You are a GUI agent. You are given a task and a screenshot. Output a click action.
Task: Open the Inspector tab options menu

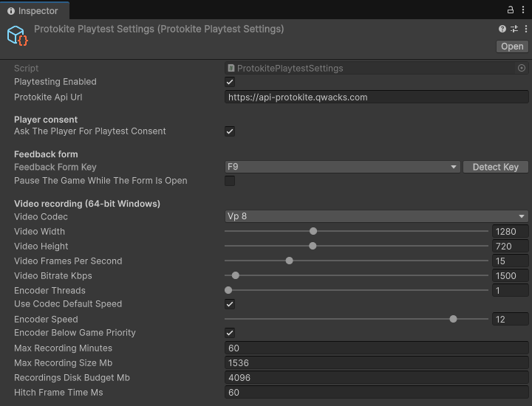[x=523, y=10]
